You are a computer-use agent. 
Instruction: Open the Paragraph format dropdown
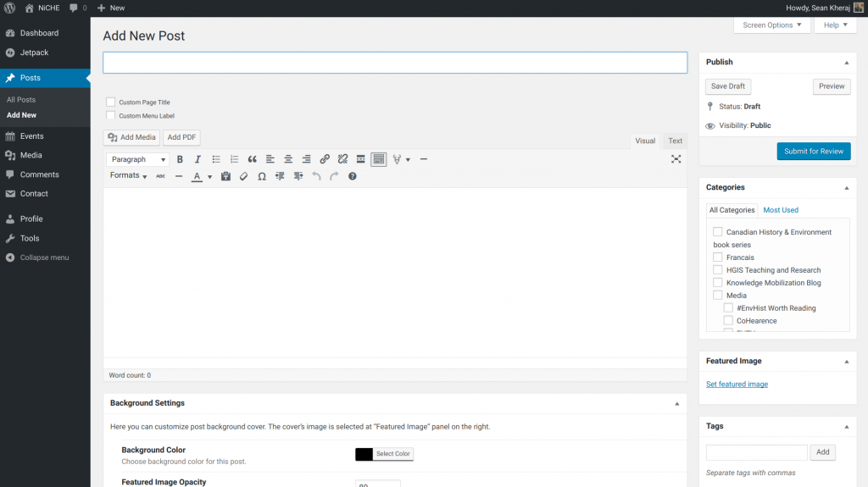(x=138, y=159)
